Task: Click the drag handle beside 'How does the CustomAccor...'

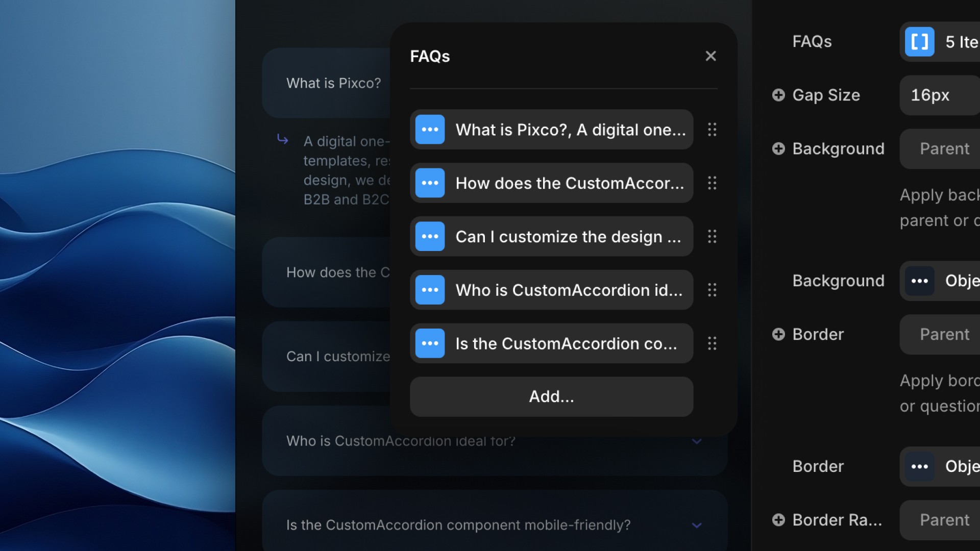Action: point(712,183)
